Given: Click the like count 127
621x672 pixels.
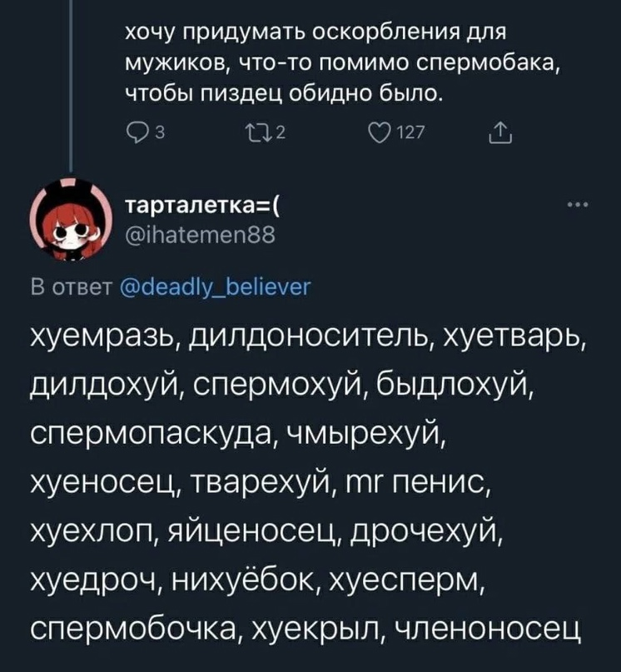Looking at the screenshot, I should pos(410,134).
